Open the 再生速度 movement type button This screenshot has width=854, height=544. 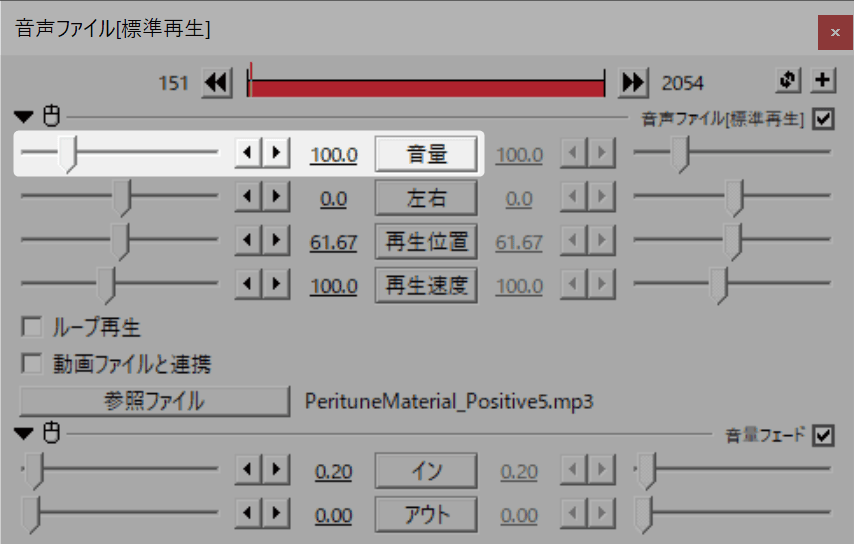[426, 285]
